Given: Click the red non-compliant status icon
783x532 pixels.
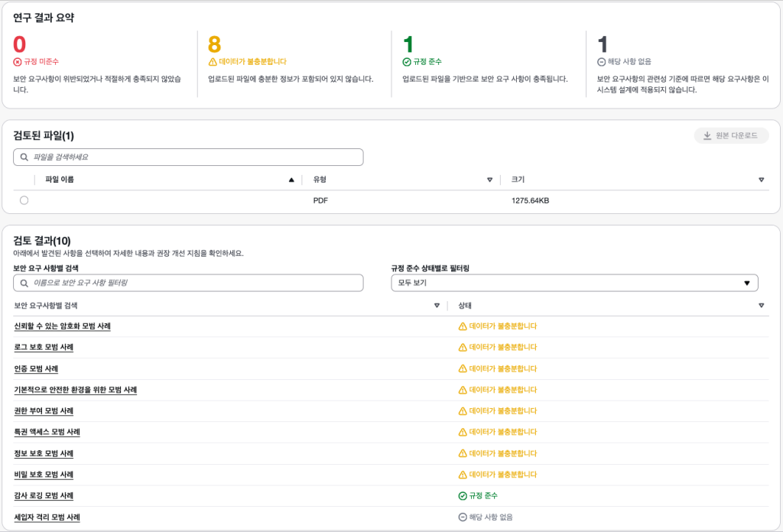Looking at the screenshot, I should click(18, 61).
